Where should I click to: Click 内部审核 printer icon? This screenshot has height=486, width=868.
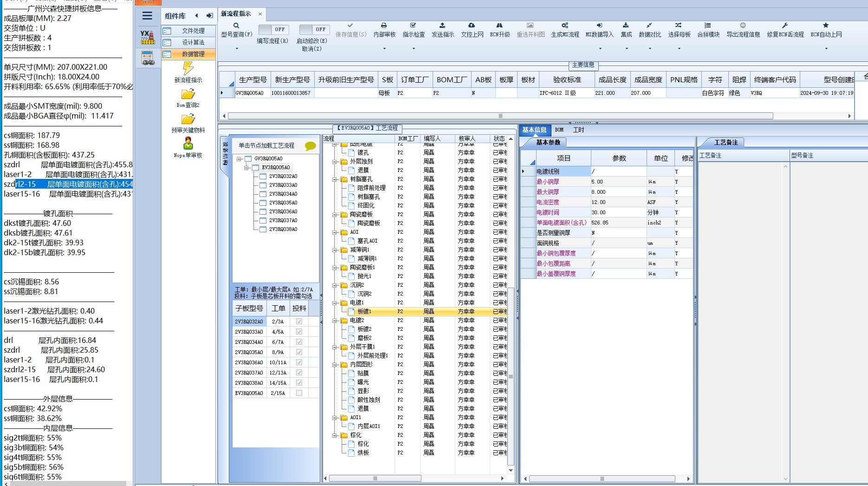(384, 26)
